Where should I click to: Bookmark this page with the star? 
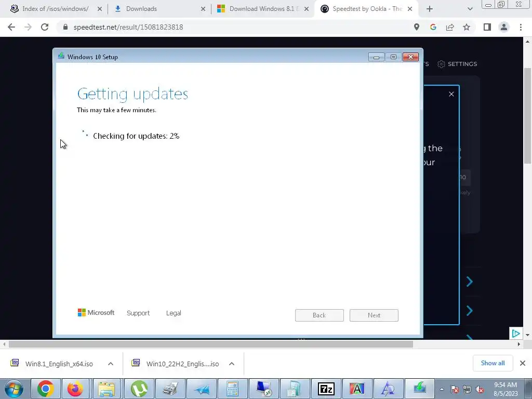click(x=467, y=27)
